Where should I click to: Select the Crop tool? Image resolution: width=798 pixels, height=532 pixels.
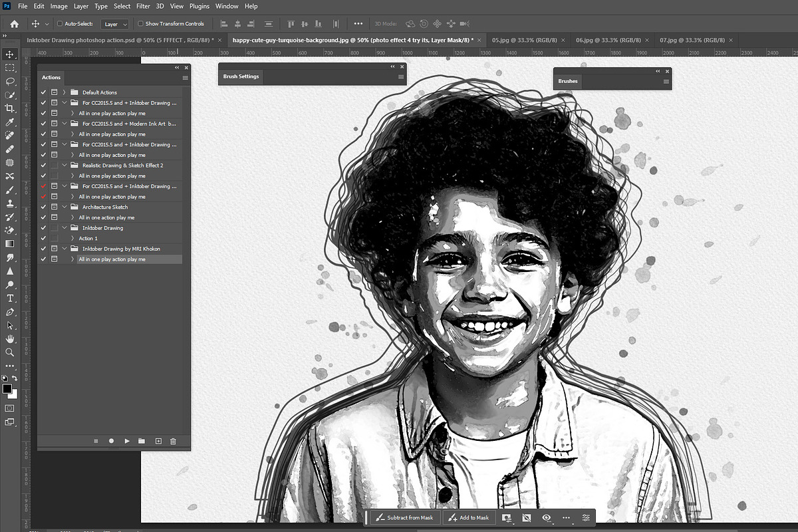tap(10, 108)
